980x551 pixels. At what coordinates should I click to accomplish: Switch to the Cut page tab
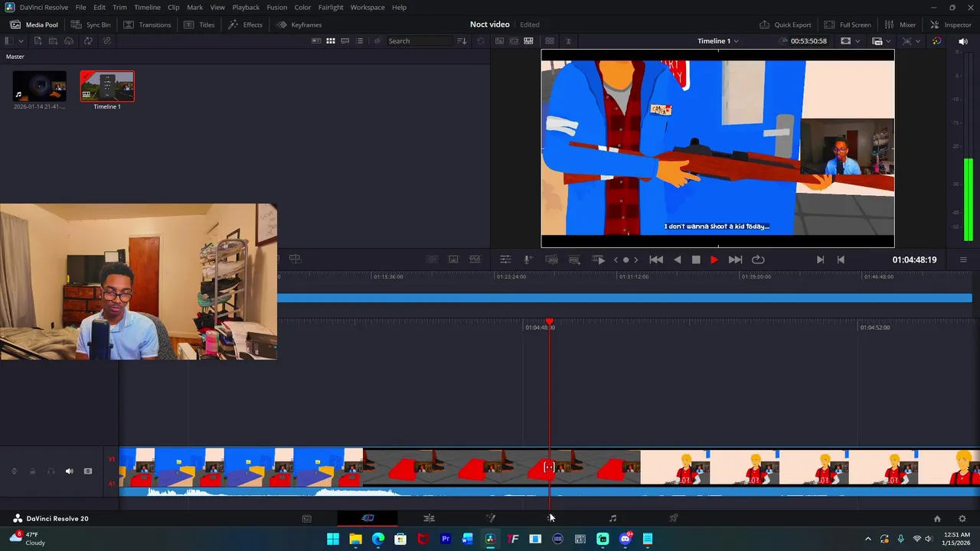(367, 518)
